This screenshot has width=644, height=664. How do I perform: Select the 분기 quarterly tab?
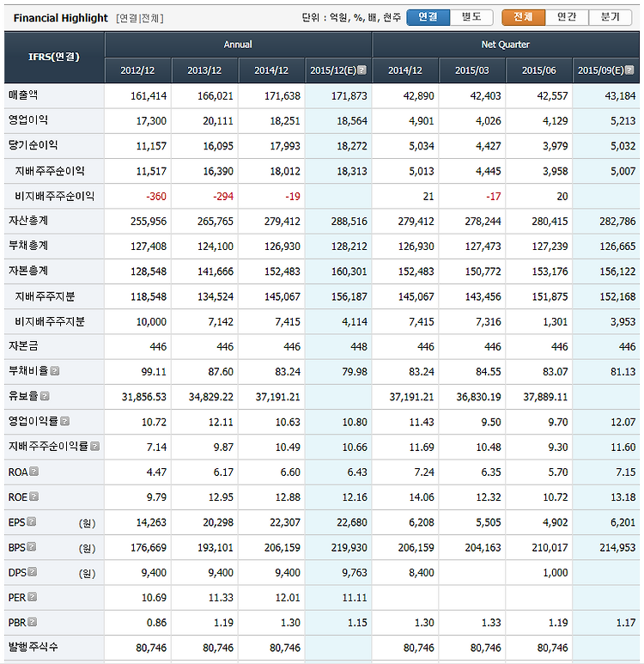pyautogui.click(x=611, y=17)
